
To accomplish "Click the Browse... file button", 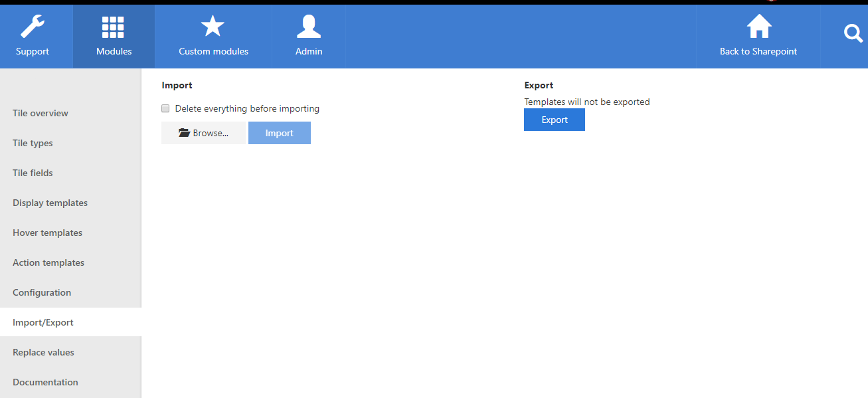I will (x=203, y=133).
